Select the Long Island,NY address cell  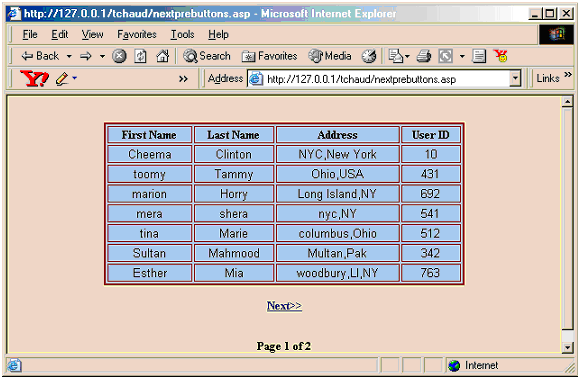click(x=338, y=194)
